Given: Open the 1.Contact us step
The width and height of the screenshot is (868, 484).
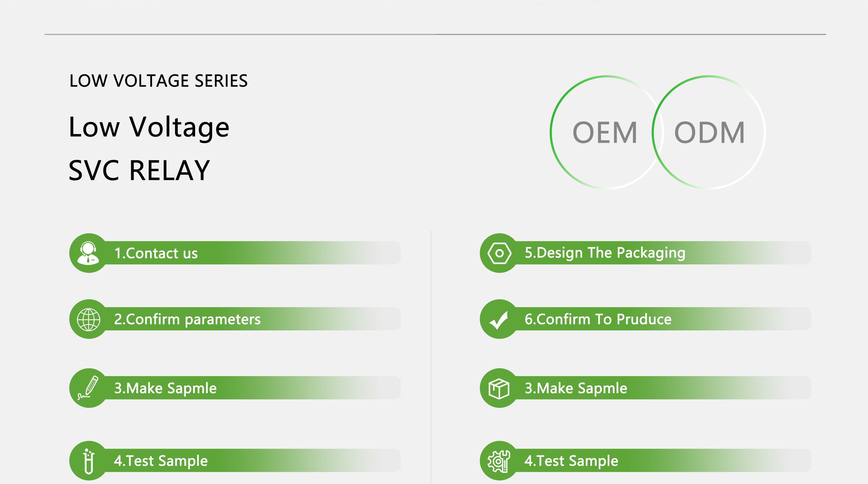Looking at the screenshot, I should tap(235, 253).
